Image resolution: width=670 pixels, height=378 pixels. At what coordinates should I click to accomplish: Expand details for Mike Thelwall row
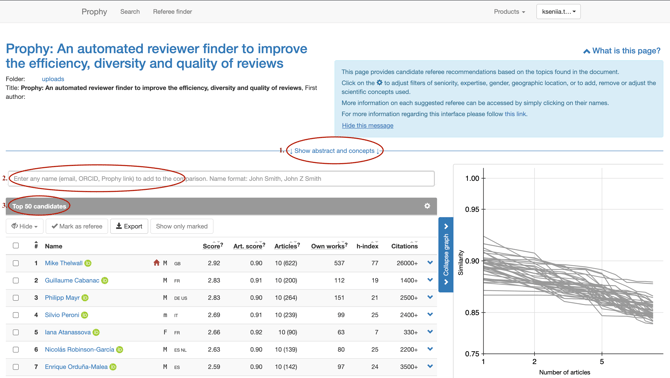[430, 263]
